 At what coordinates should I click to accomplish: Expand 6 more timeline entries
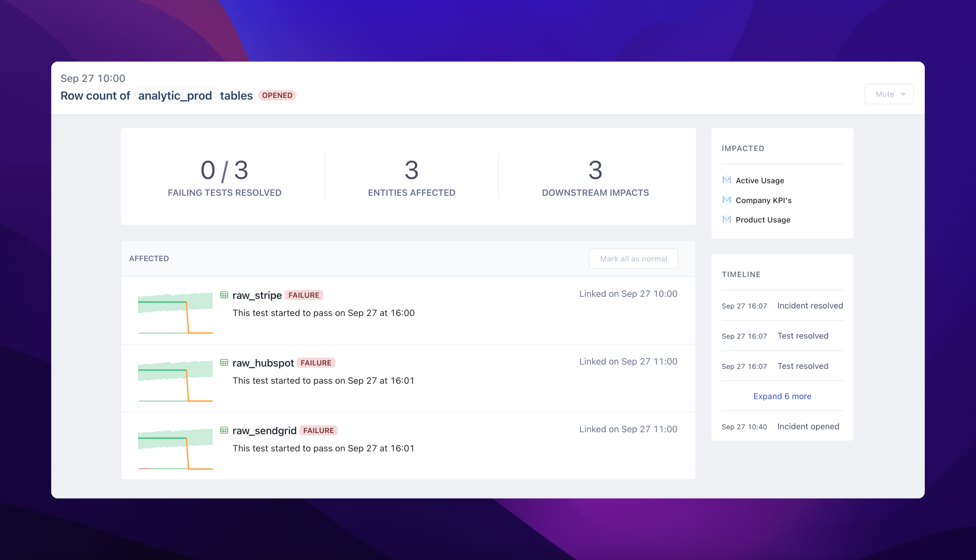(x=782, y=396)
